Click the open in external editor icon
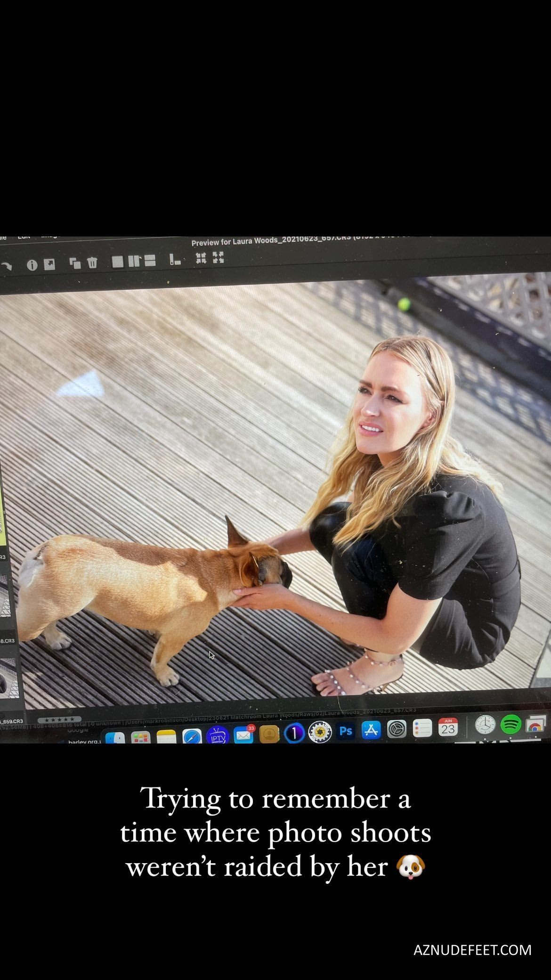 click(x=49, y=264)
